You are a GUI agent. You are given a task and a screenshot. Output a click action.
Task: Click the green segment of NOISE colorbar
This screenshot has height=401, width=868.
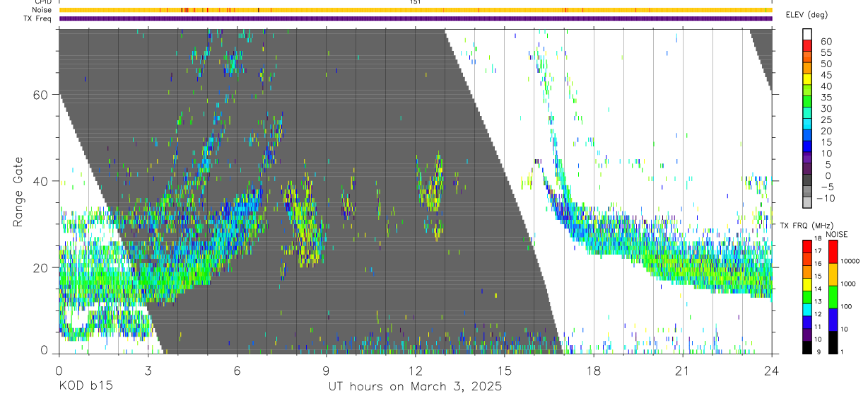click(832, 296)
